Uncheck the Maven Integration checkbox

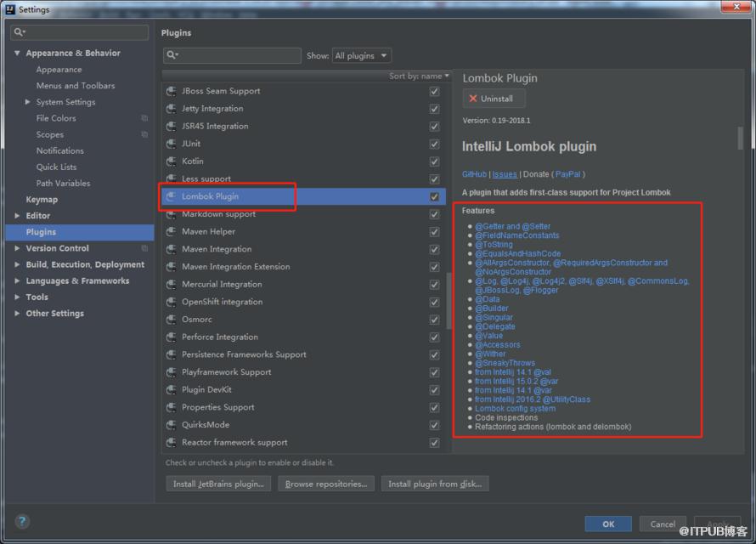[x=434, y=249]
